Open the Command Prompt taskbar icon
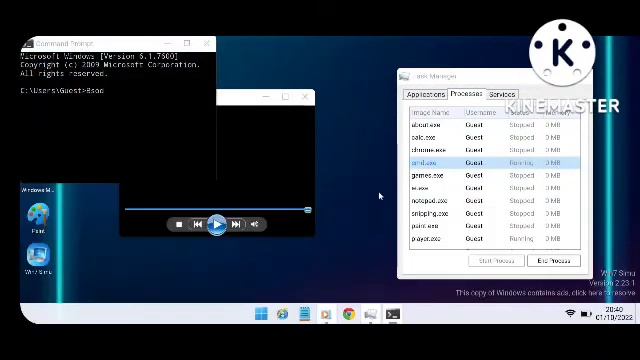640x360 pixels. point(393,314)
